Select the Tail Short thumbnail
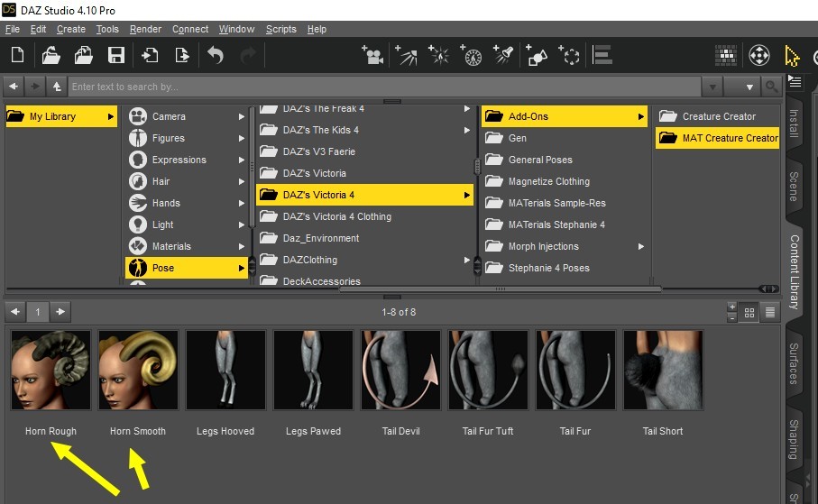The image size is (818, 504). [663, 370]
